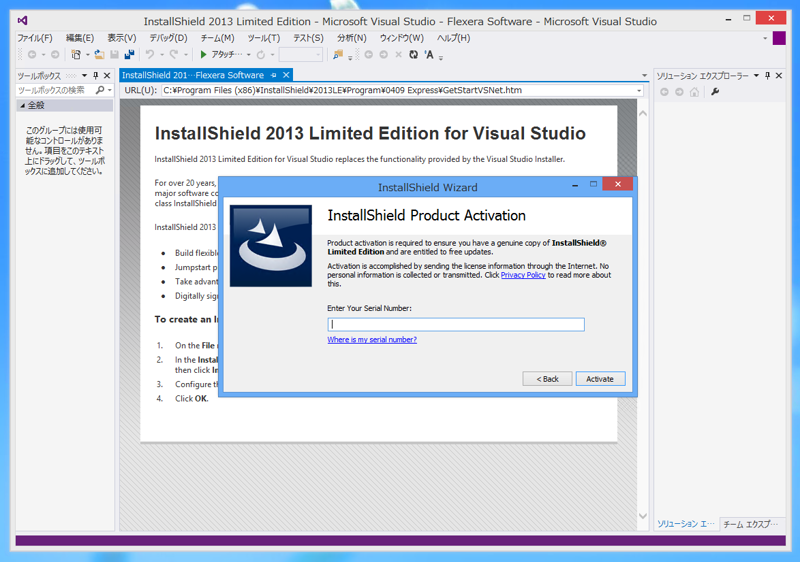Open the Tools menu (ツール)

[264, 38]
